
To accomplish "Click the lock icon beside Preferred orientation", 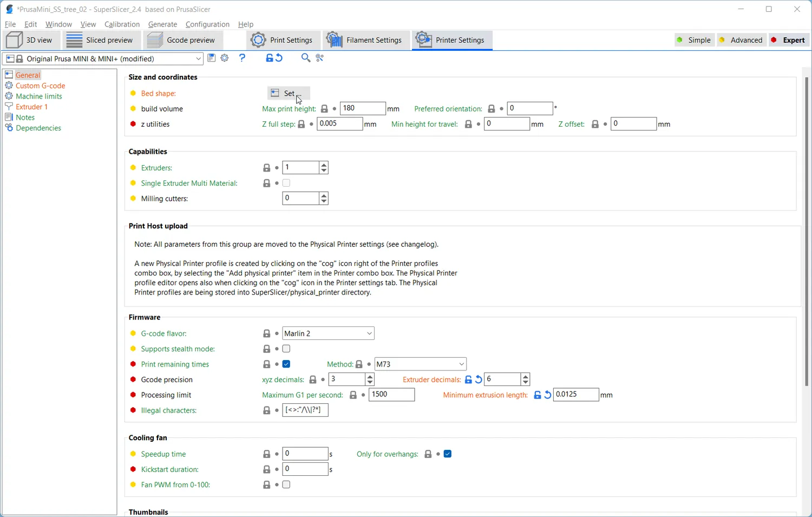I will [492, 109].
